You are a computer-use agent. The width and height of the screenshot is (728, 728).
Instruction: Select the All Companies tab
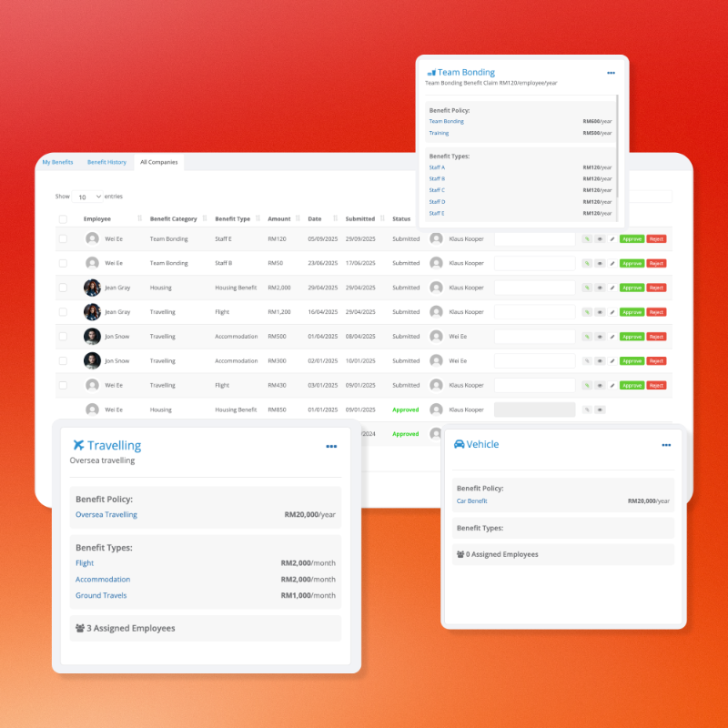(158, 162)
